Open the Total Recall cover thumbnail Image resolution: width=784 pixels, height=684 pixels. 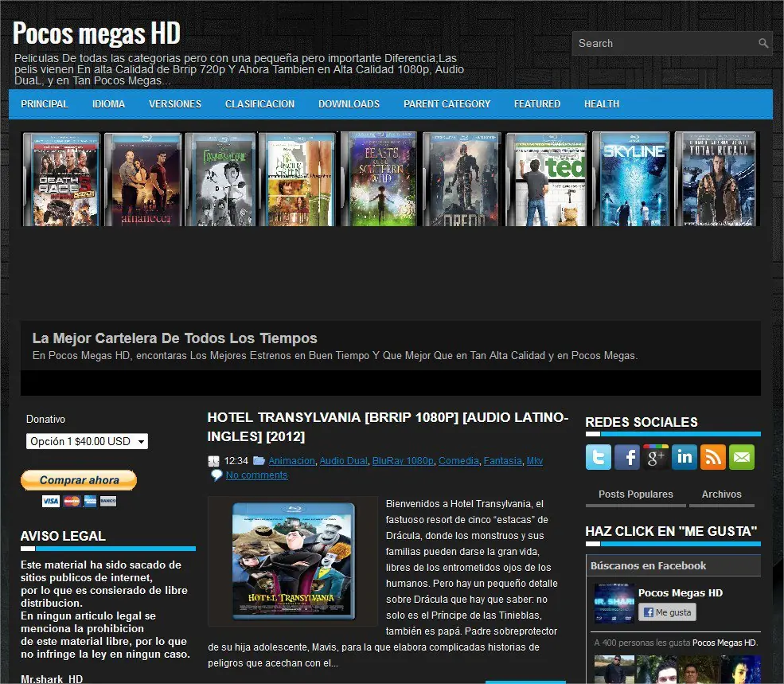[716, 179]
